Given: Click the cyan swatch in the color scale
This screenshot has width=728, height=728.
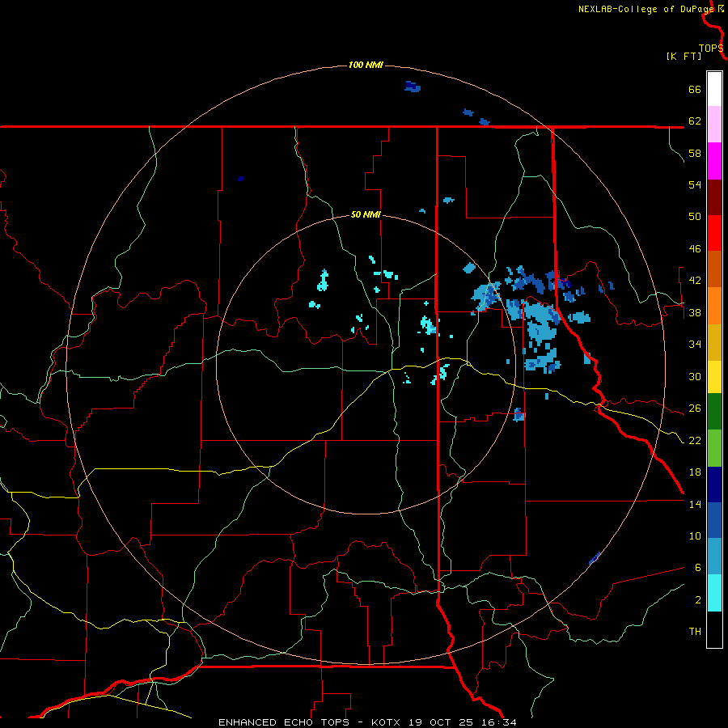Looking at the screenshot, I should [714, 593].
